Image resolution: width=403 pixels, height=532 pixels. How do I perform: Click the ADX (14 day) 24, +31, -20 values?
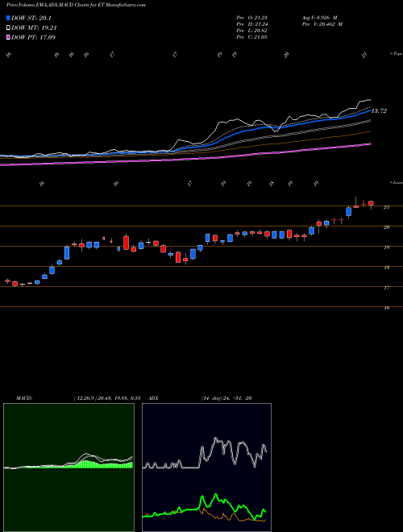pos(226,398)
